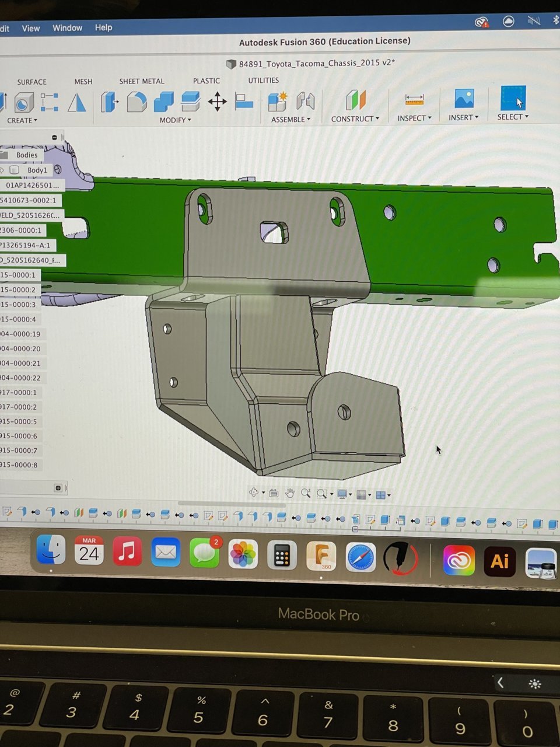This screenshot has width=560, height=747.
Task: Activate the Select tool icon
Action: coord(513,98)
